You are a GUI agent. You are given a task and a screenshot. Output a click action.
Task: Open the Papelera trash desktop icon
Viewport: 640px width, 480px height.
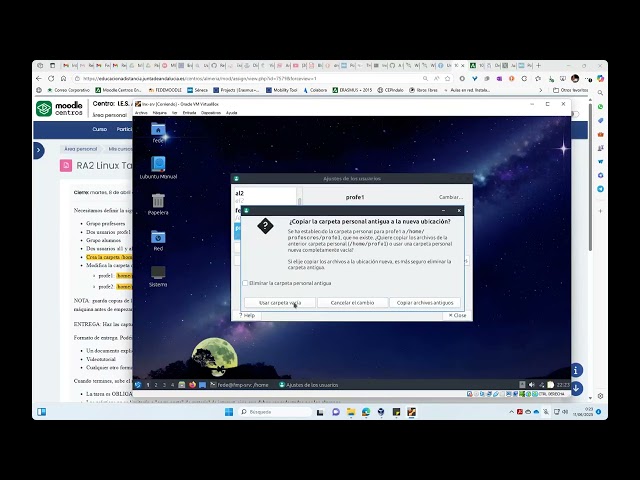[x=158, y=204]
